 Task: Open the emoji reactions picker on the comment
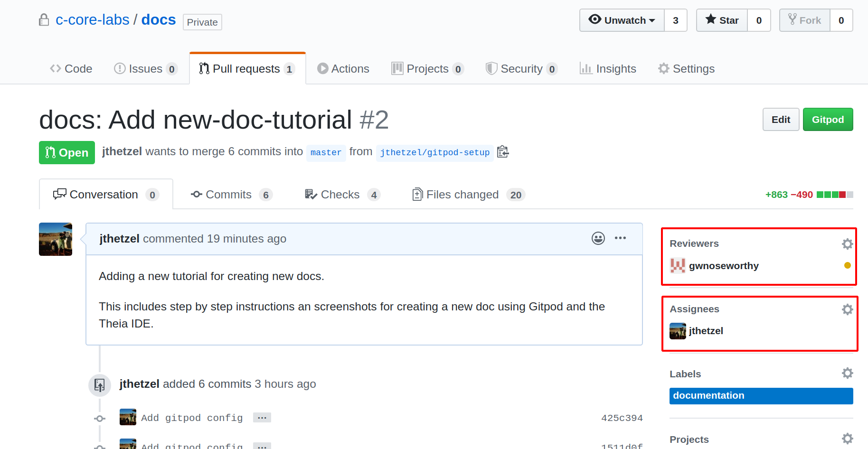click(598, 238)
